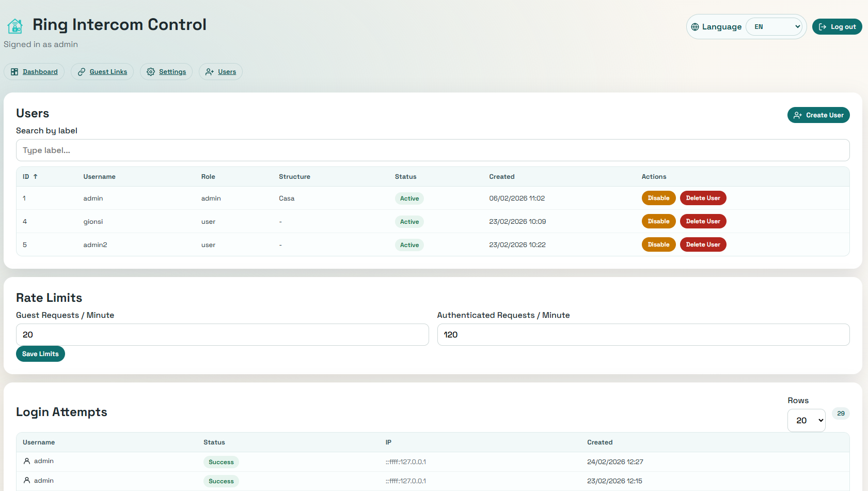Open Settings via the gear icon
Viewport: 868px width, 491px height.
151,71
